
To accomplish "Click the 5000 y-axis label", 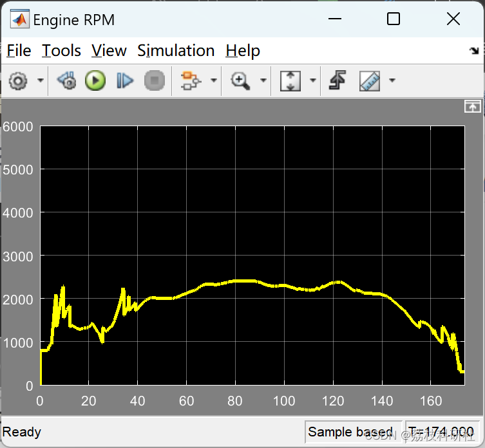I will [18, 170].
